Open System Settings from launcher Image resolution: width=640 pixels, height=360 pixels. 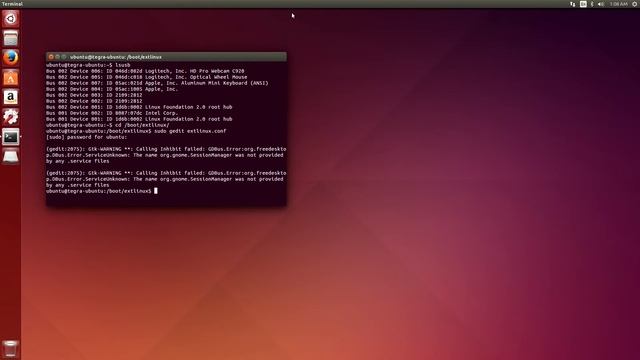click(x=11, y=117)
